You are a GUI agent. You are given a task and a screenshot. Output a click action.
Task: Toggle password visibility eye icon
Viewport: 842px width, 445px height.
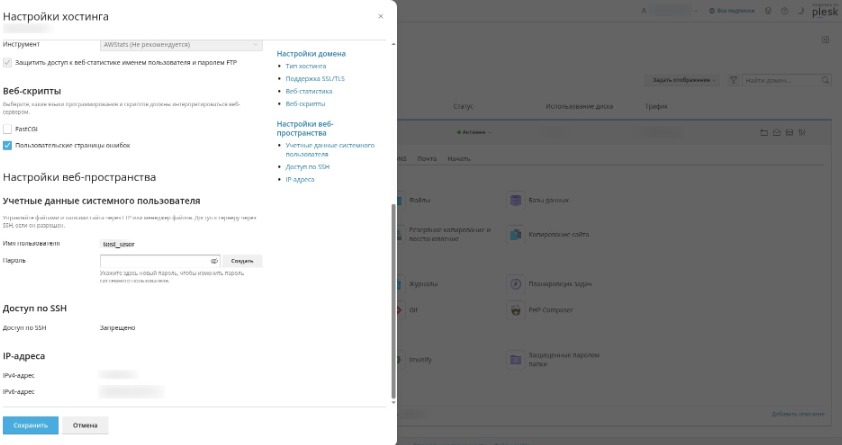click(214, 261)
